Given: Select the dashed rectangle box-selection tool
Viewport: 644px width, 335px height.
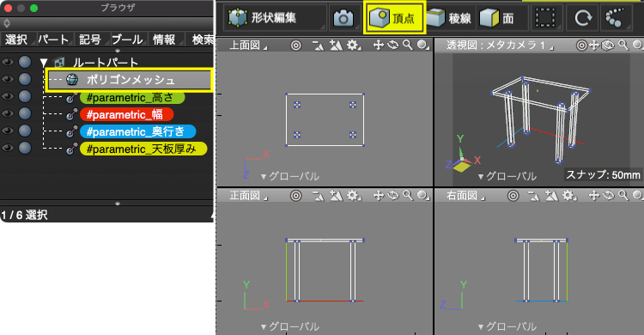Looking at the screenshot, I should click(546, 18).
